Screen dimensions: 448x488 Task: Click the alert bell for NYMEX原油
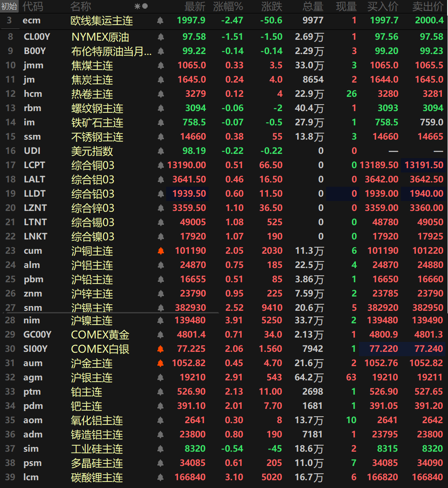point(161,37)
